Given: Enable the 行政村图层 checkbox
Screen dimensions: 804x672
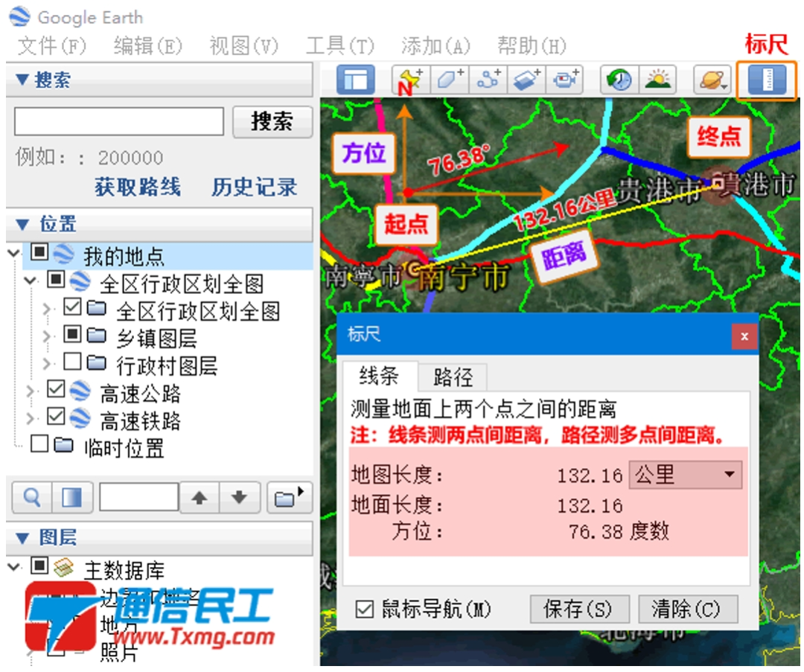Looking at the screenshot, I should (72, 362).
